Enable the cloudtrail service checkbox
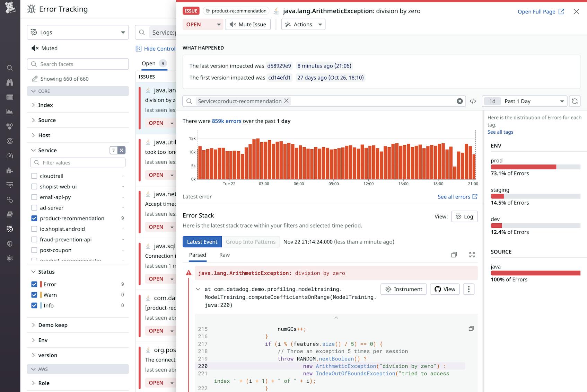587x392 pixels. coord(34,176)
